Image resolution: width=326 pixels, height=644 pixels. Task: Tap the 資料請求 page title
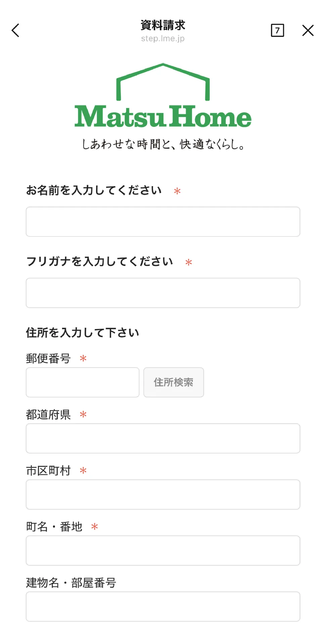tap(163, 25)
